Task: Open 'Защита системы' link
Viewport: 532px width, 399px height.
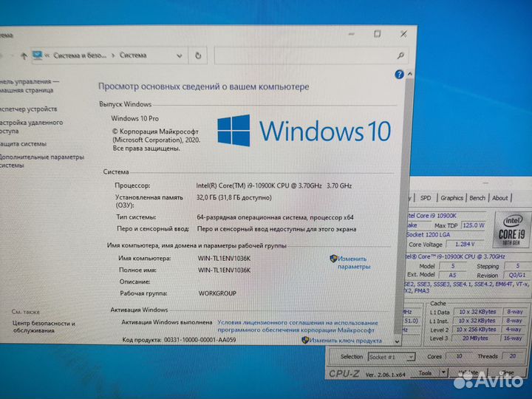Action: 23,144
